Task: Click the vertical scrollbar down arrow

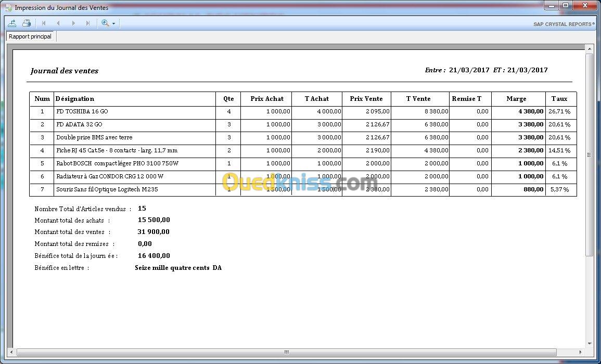Action: (590, 344)
